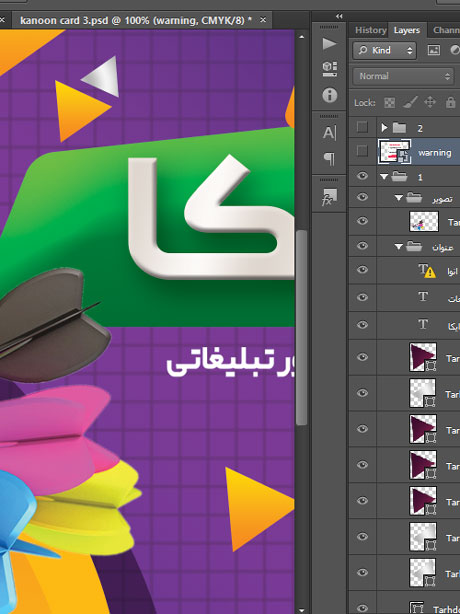
Task: Show the hidden group 2 layer
Action: [x=362, y=127]
